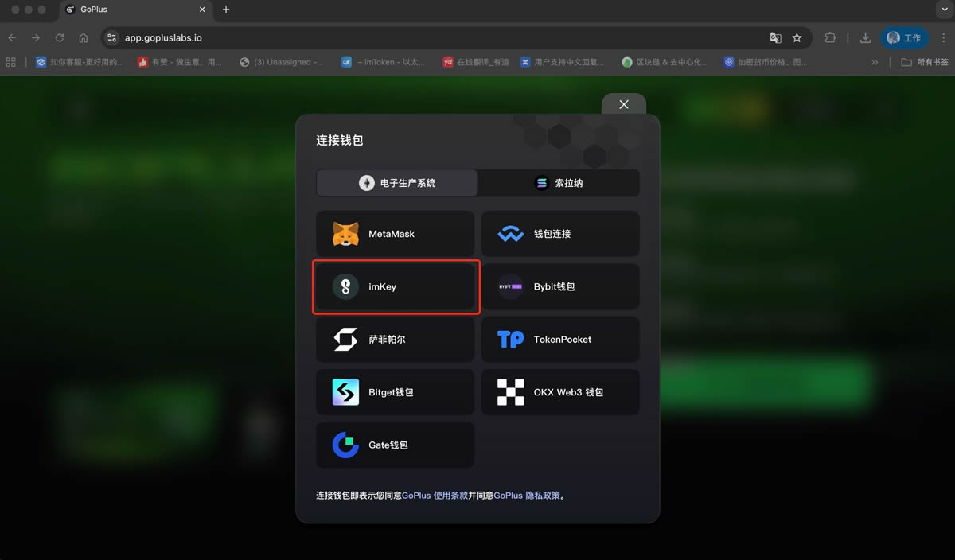Viewport: 955px width, 560px height.
Task: Open the imToken bookmark
Action: (384, 62)
